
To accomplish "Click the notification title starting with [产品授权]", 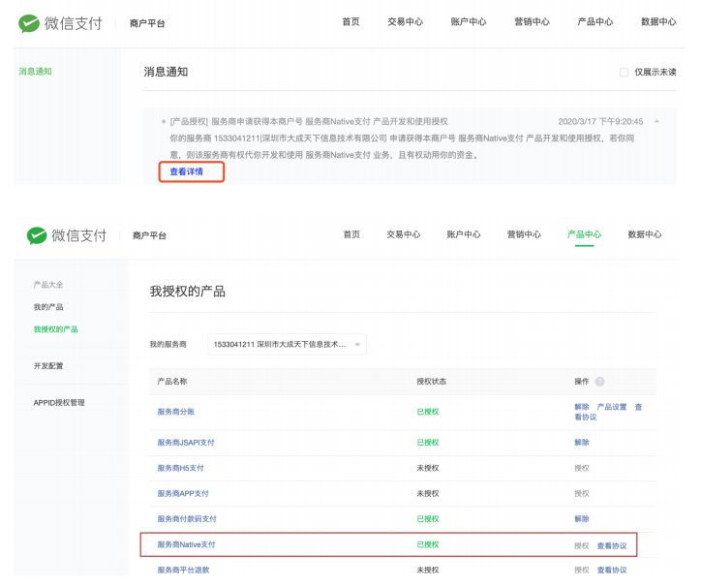I will [x=309, y=122].
